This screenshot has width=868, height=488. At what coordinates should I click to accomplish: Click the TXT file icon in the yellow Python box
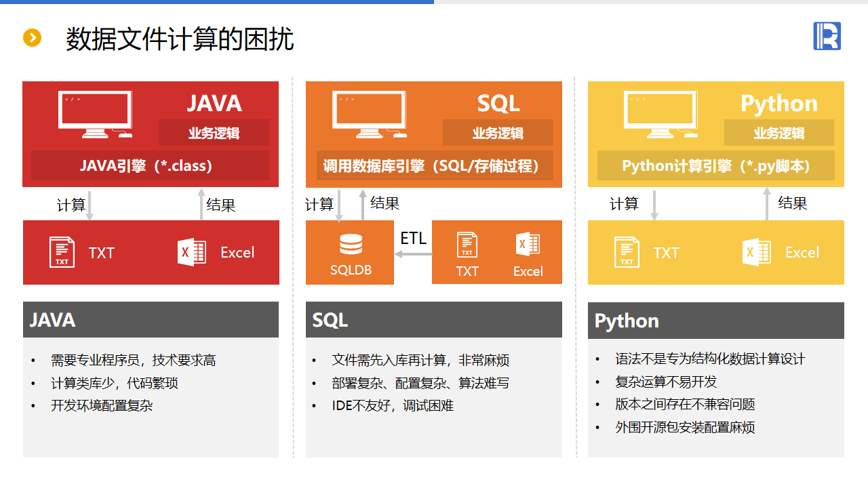point(627,252)
